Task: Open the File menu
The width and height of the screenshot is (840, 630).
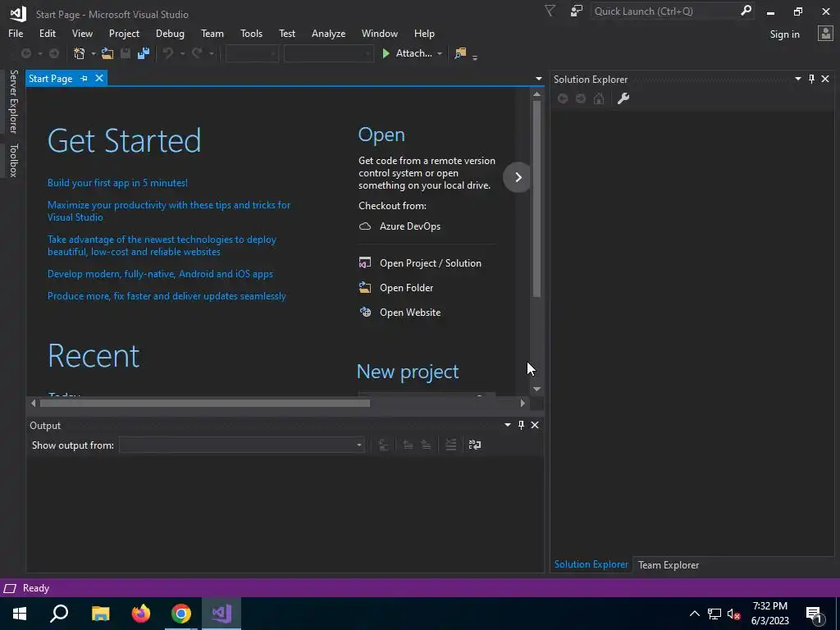Action: (16, 33)
